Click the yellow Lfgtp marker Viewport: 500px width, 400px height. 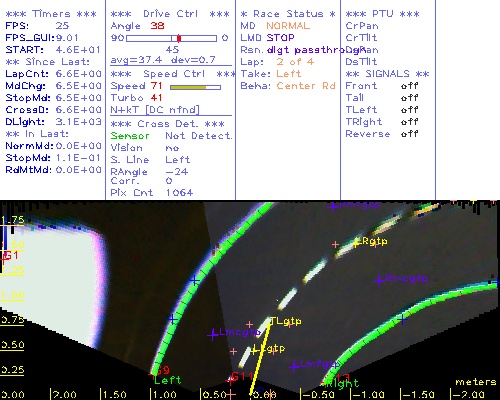(x=268, y=349)
